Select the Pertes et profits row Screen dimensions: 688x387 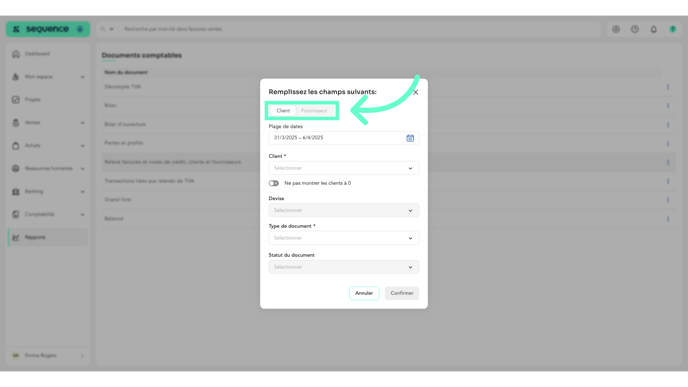point(388,143)
